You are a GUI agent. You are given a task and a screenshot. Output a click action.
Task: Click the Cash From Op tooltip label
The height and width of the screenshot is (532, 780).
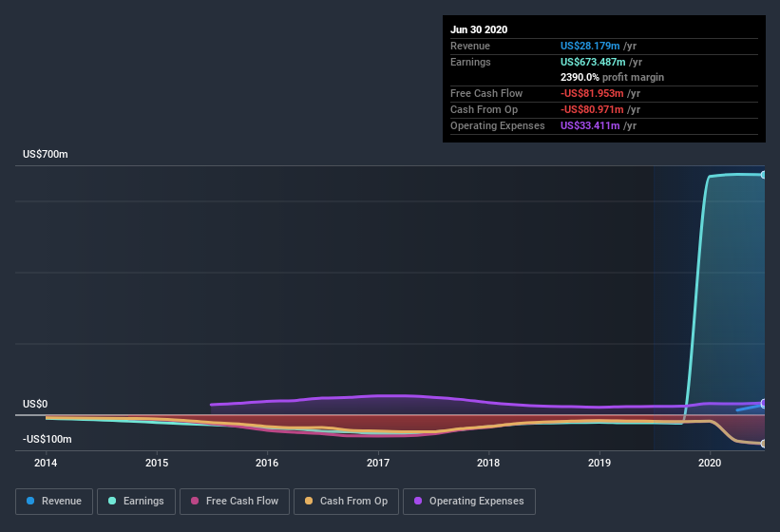(484, 109)
